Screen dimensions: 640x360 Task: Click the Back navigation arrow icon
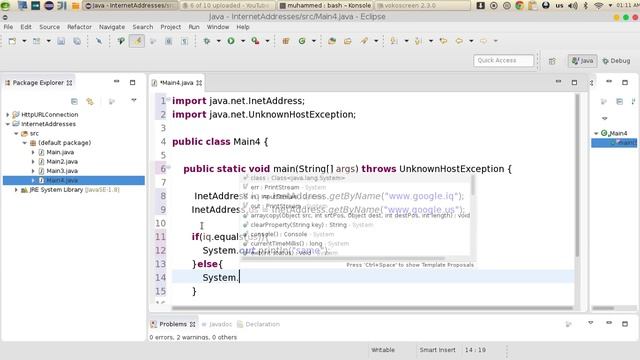[459, 41]
